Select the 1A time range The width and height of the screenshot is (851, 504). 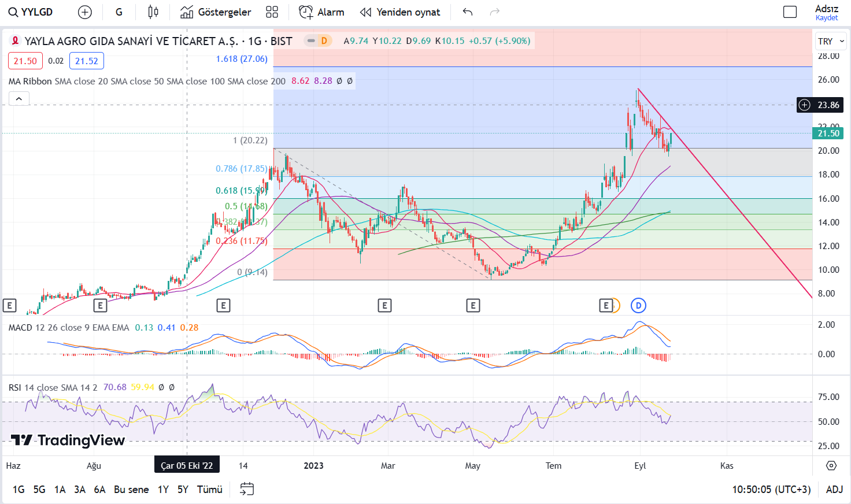[x=60, y=490]
